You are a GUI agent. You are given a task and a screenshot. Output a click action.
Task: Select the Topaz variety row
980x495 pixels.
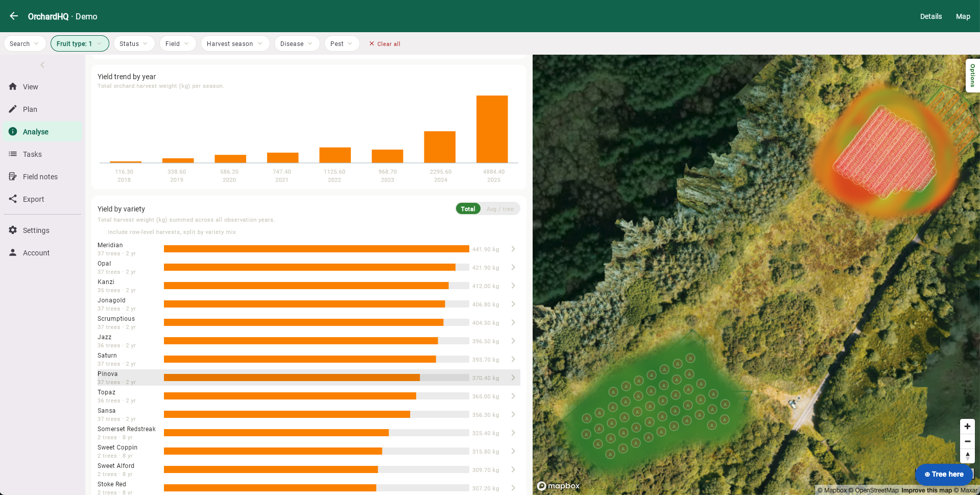point(308,396)
